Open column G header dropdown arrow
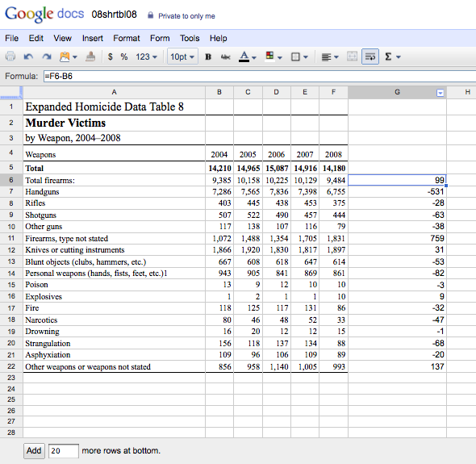Screen dimensions: 476x464 click(x=441, y=93)
